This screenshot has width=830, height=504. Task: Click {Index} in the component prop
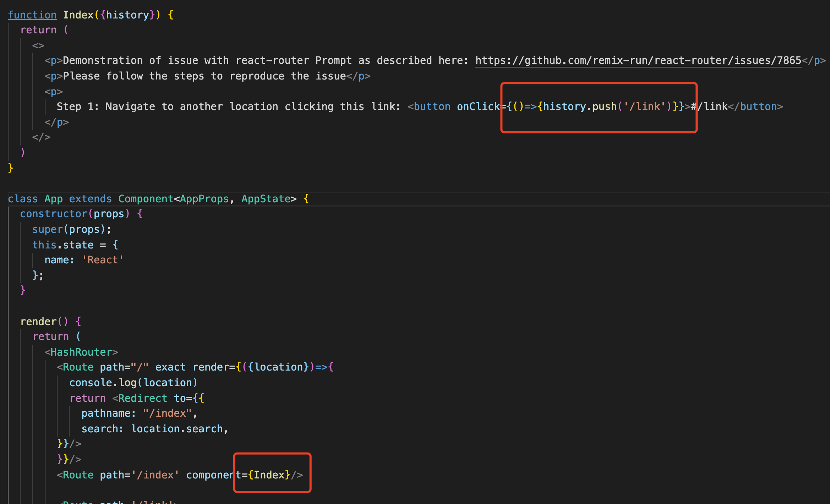click(269, 475)
